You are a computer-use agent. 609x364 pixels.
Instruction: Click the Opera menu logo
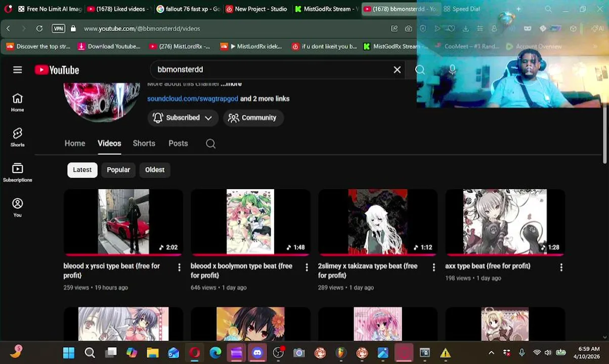(8, 9)
